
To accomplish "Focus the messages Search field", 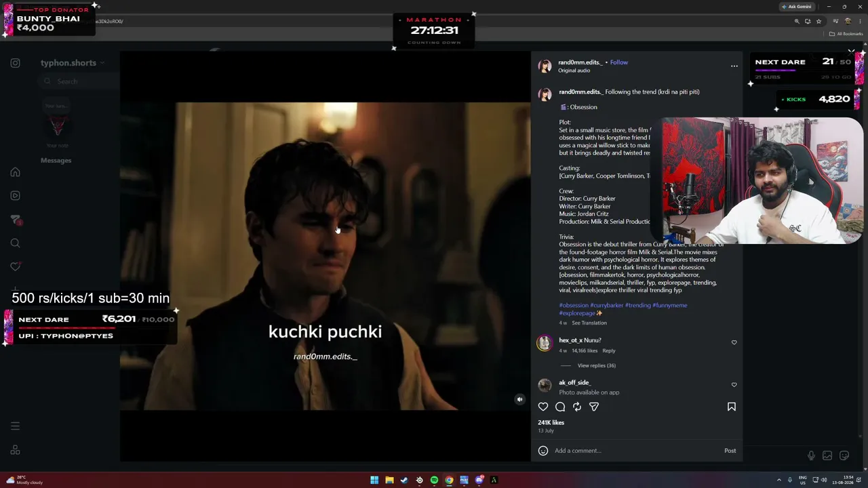I will tap(79, 81).
